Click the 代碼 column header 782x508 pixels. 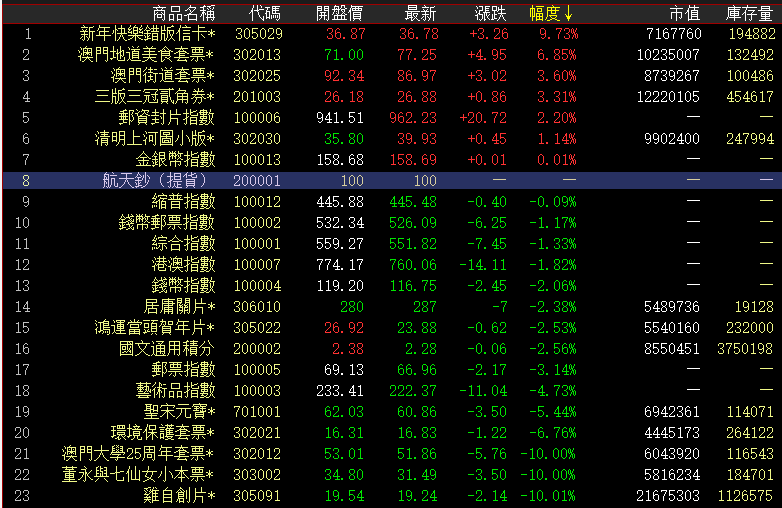coord(264,13)
